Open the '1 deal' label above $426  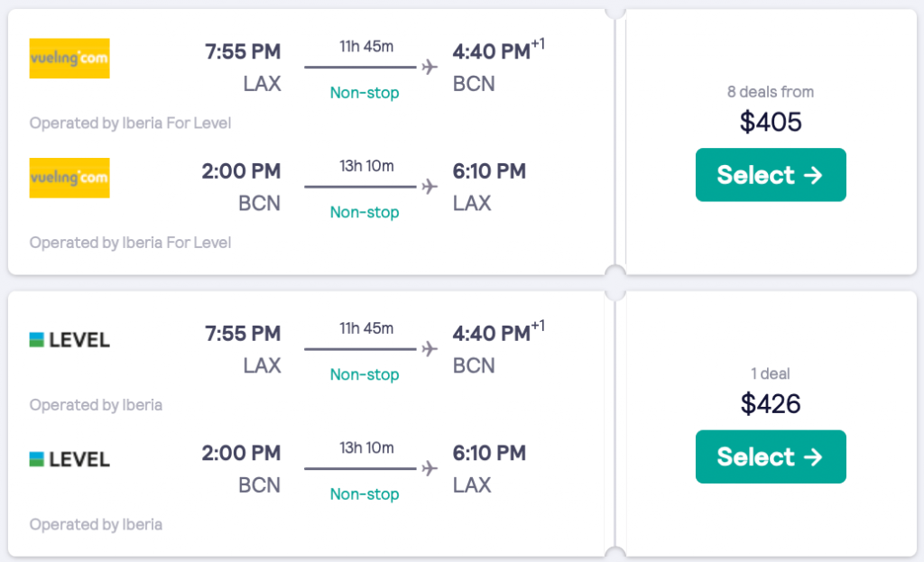[770, 373]
